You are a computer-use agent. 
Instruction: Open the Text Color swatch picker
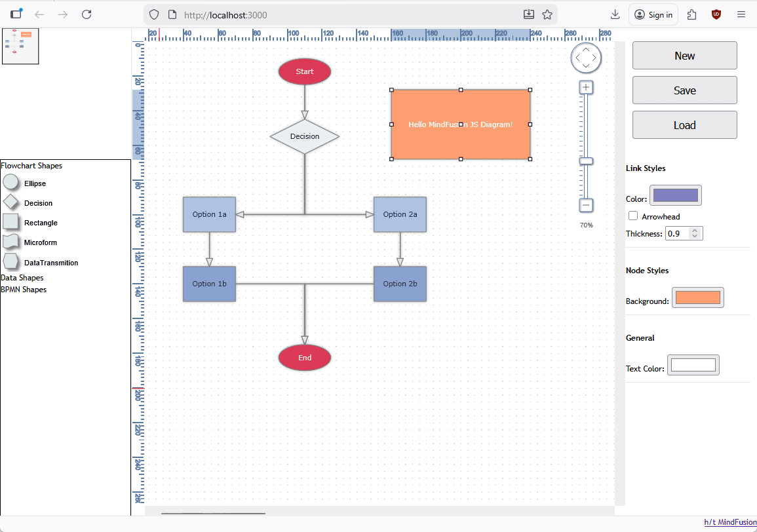[693, 365]
